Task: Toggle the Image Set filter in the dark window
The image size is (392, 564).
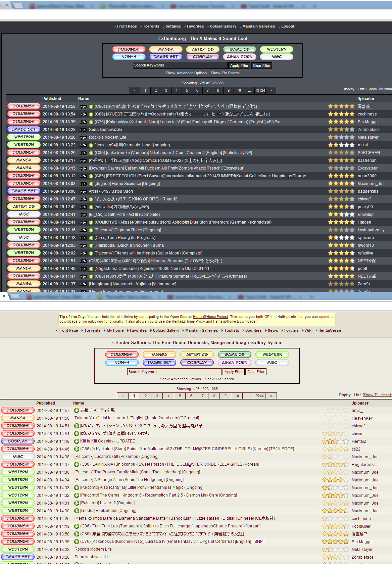Action: click(x=166, y=57)
